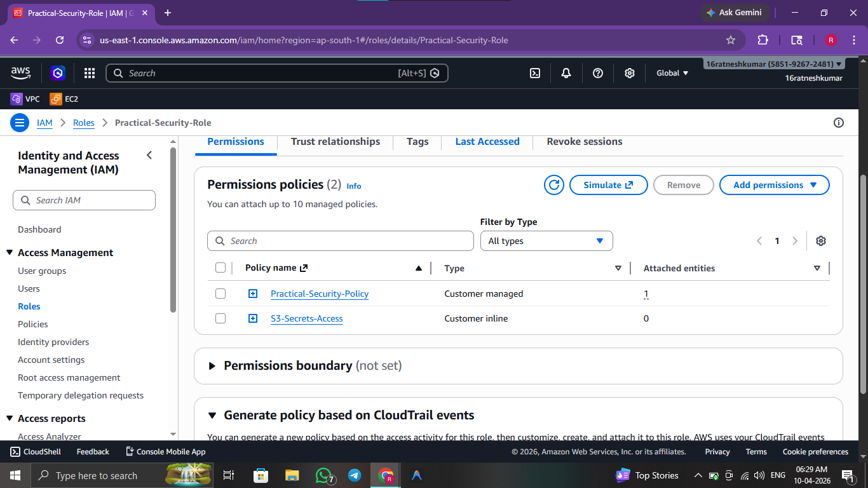Open the EC2 shortcut in favorites bar
This screenshot has height=488, width=868.
(64, 99)
